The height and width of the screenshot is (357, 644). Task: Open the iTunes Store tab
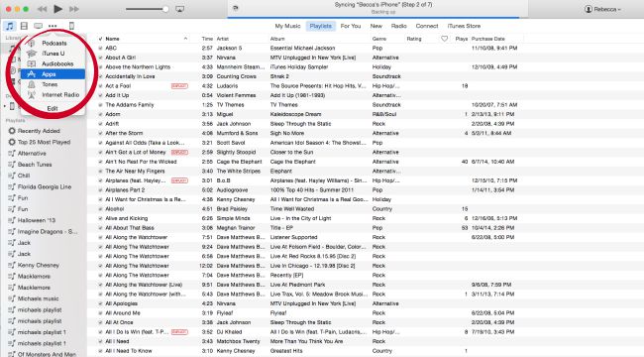point(464,26)
